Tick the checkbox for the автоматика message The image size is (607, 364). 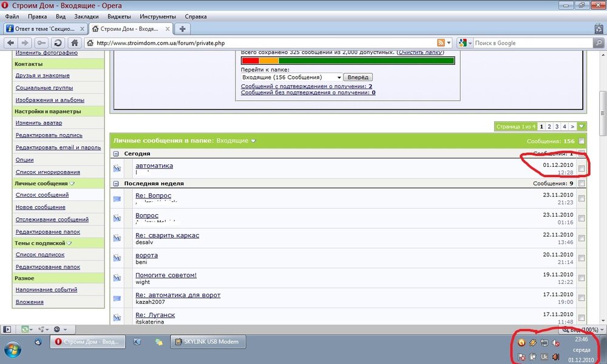[582, 168]
